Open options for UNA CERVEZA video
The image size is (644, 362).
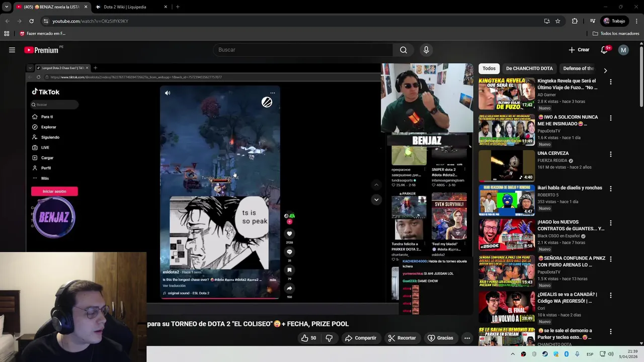611,154
